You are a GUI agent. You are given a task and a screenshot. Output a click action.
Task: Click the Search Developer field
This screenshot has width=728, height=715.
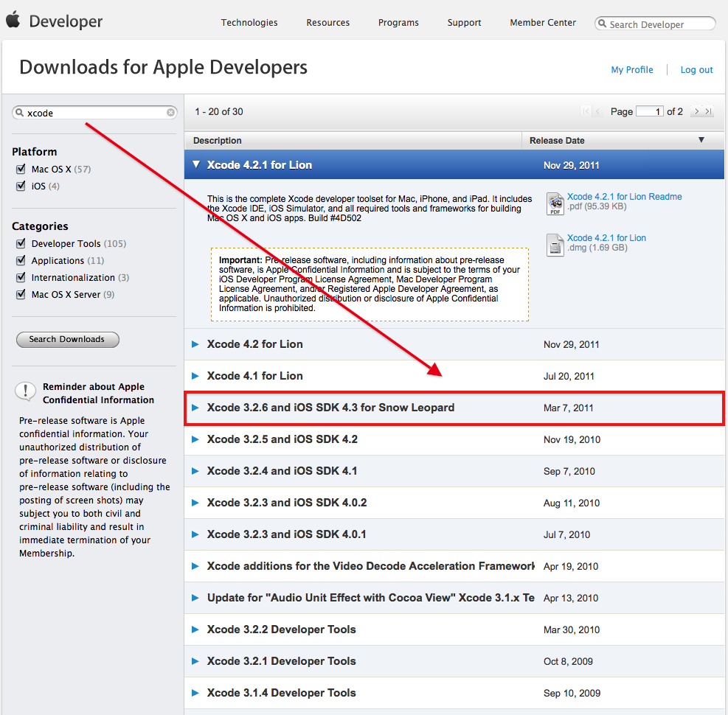(655, 24)
